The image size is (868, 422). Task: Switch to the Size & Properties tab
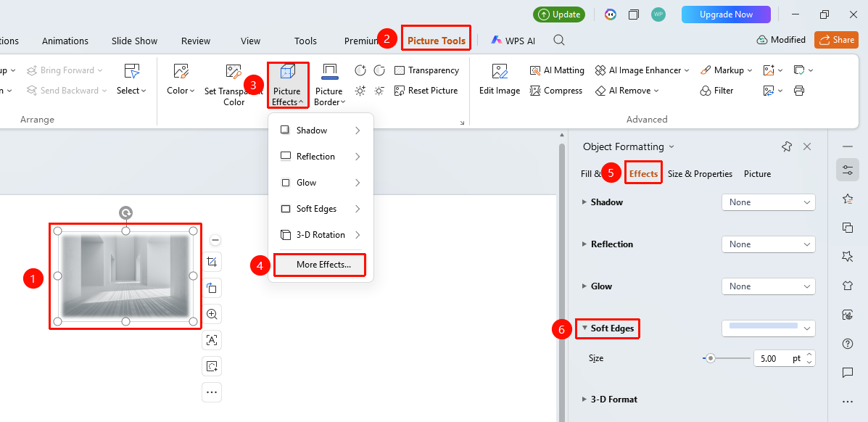[700, 174]
